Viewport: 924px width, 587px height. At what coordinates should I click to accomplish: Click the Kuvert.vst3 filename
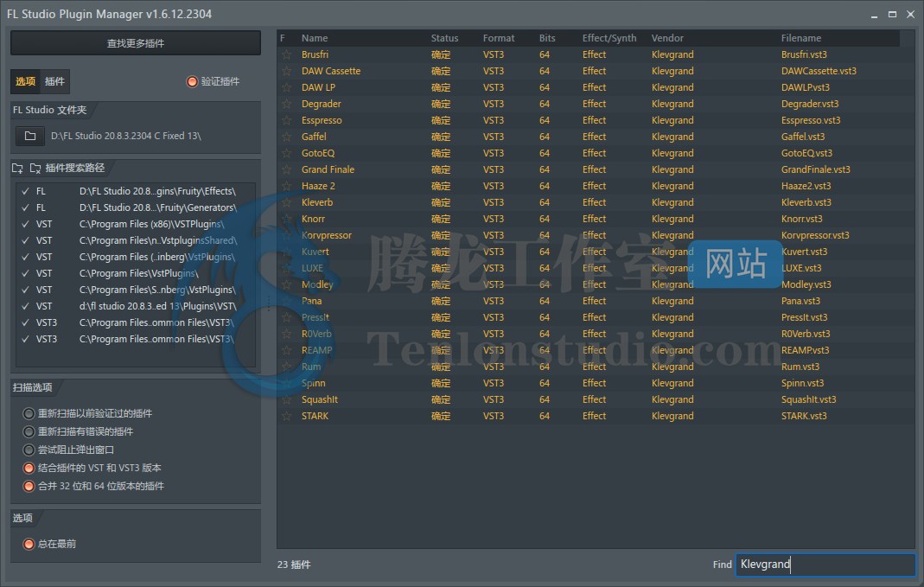tap(804, 252)
